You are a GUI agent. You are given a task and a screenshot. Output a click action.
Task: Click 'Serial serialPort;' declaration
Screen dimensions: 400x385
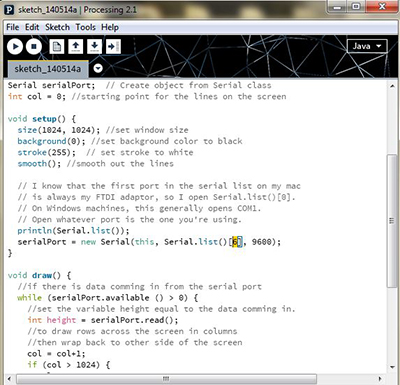click(x=51, y=85)
